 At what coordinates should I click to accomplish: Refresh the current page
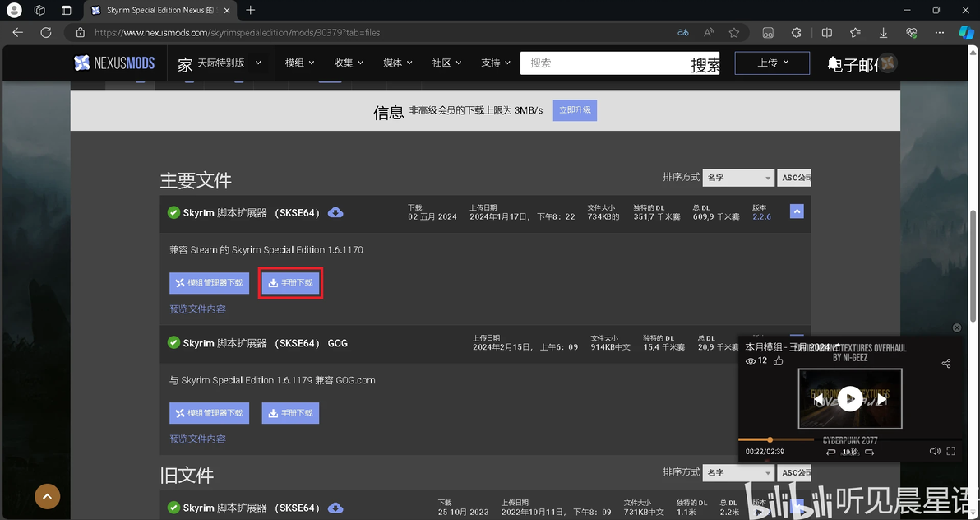pyautogui.click(x=45, y=33)
